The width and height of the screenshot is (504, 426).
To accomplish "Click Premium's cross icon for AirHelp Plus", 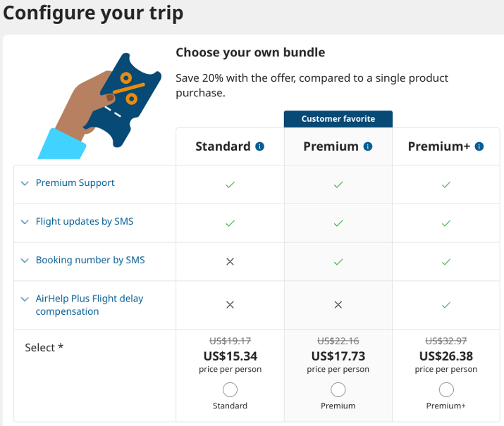I will click(x=338, y=305).
